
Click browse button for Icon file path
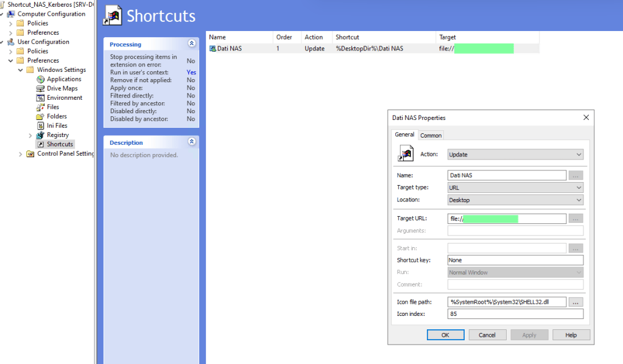pyautogui.click(x=575, y=302)
